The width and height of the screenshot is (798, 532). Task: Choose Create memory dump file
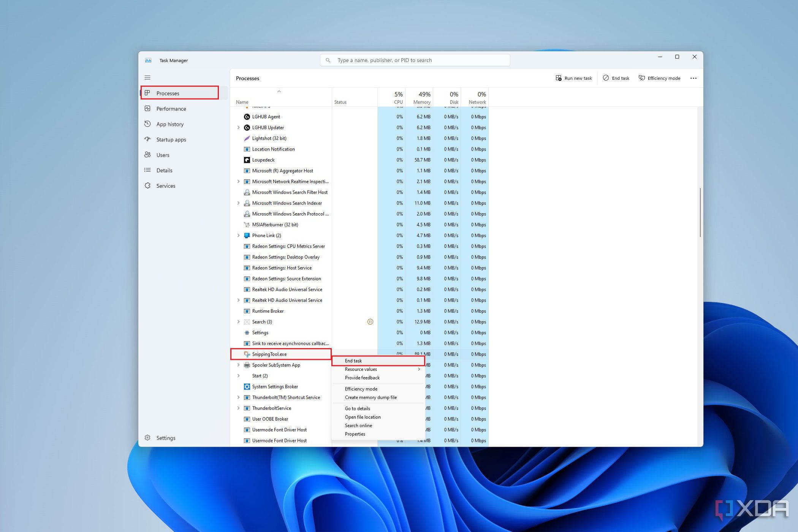click(378, 397)
